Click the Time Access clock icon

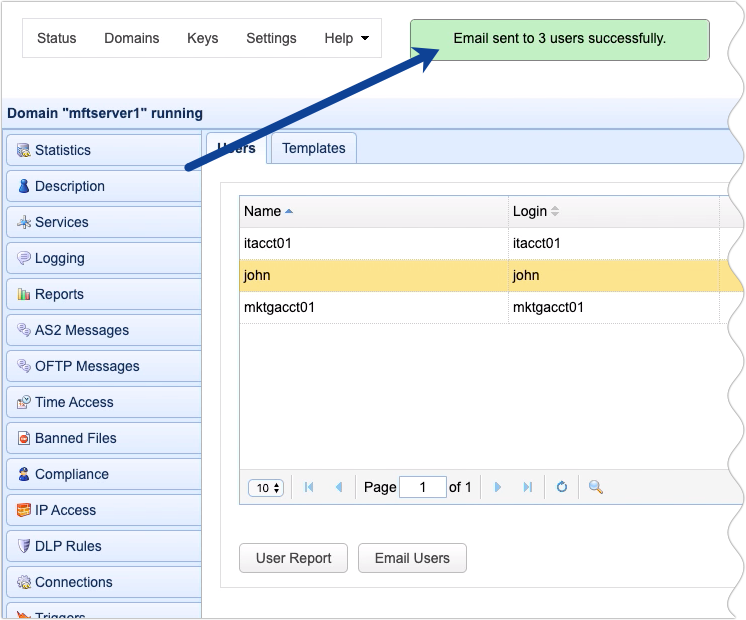pyautogui.click(x=23, y=402)
